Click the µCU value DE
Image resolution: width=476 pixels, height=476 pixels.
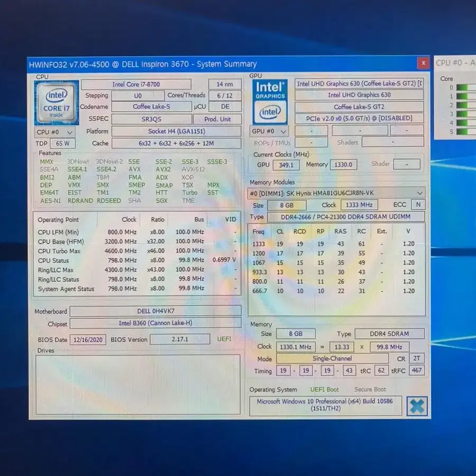[225, 106]
